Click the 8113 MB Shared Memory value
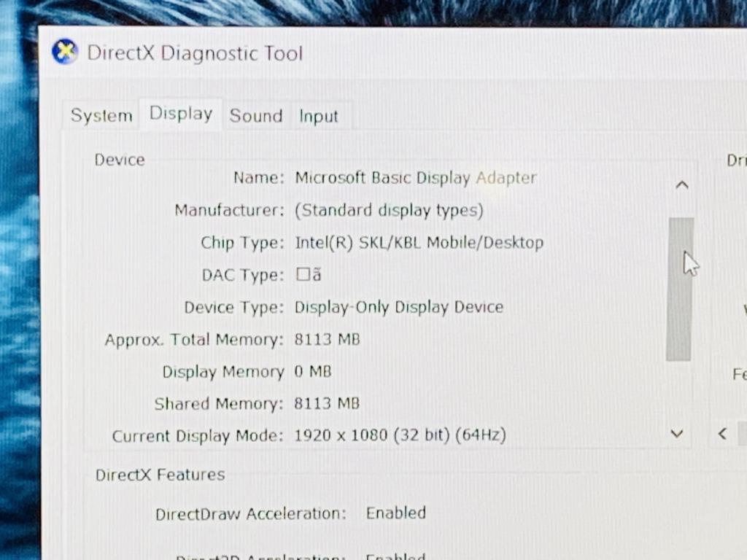The height and width of the screenshot is (560, 747). click(x=326, y=403)
